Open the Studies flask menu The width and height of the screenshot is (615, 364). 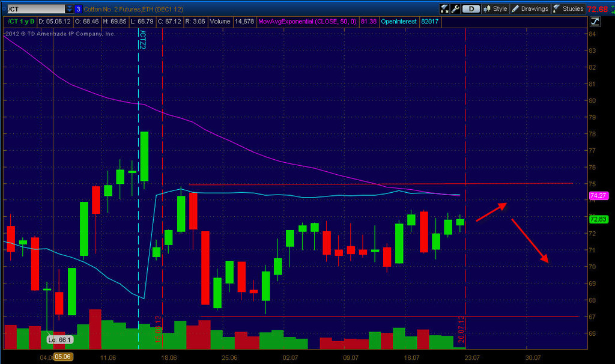pyautogui.click(x=568, y=8)
